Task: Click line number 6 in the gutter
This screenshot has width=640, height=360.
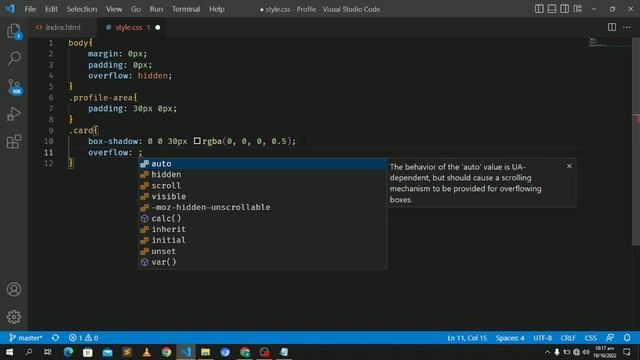Action: coord(51,98)
